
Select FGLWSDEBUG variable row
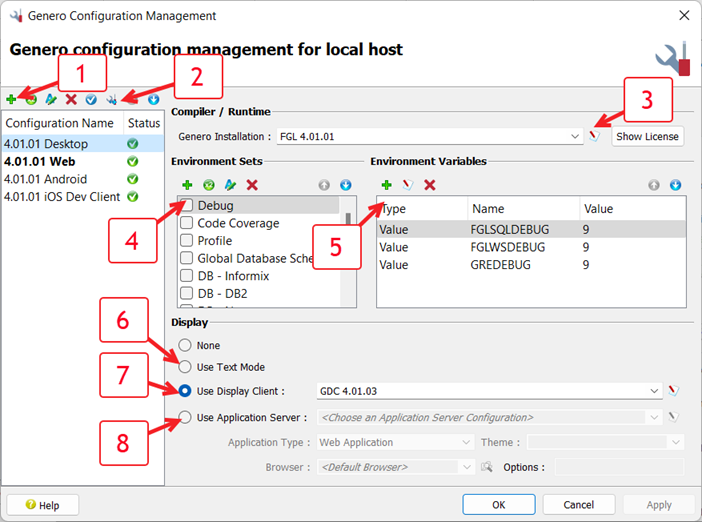click(x=531, y=247)
